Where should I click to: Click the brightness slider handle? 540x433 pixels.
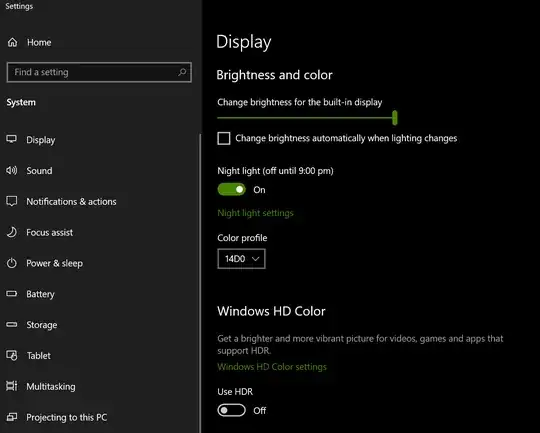click(x=395, y=118)
